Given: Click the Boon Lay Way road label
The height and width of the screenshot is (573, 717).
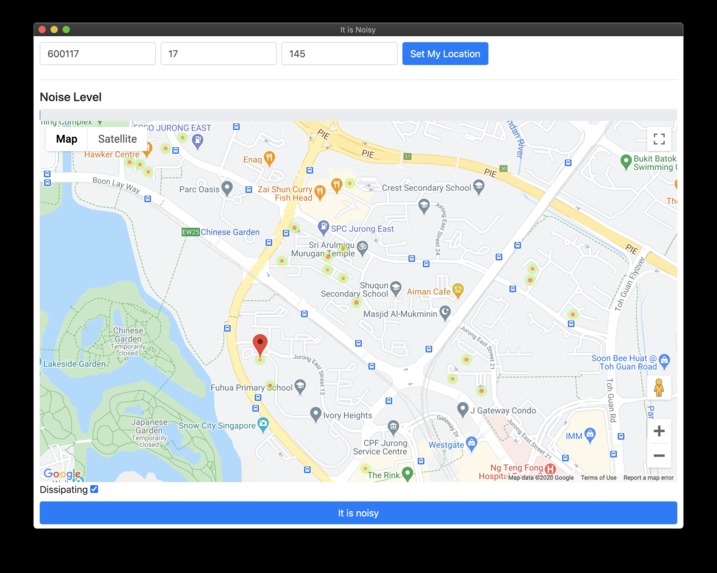Looking at the screenshot, I should point(116,185).
